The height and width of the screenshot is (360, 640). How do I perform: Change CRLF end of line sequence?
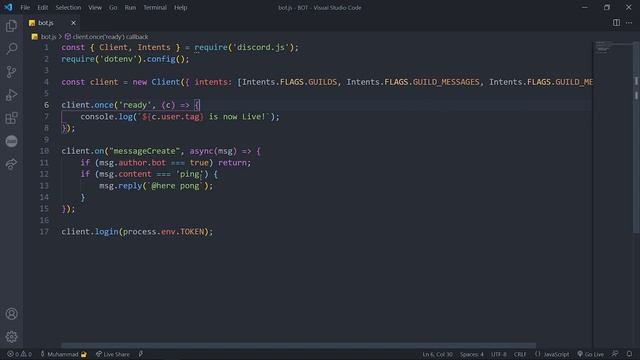coord(520,354)
